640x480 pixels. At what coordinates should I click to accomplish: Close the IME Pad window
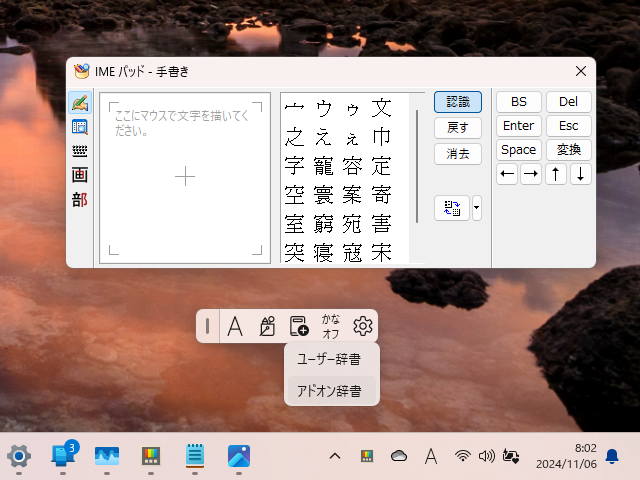click(x=581, y=71)
